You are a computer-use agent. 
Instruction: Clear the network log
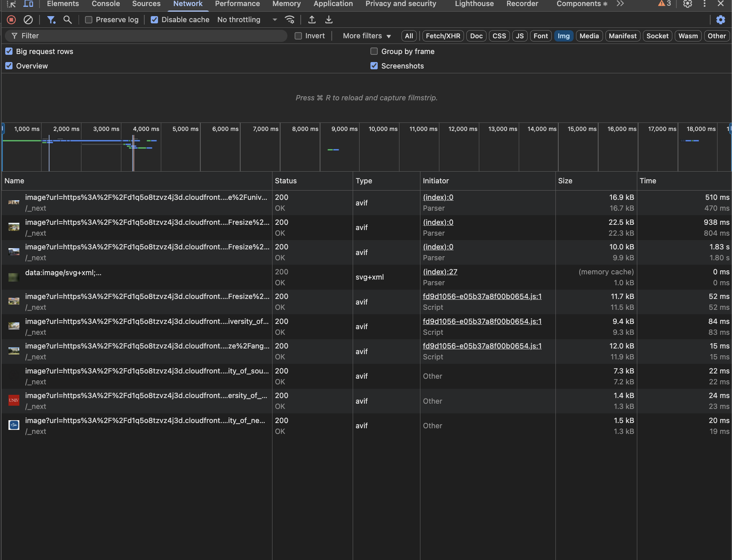coord(28,20)
